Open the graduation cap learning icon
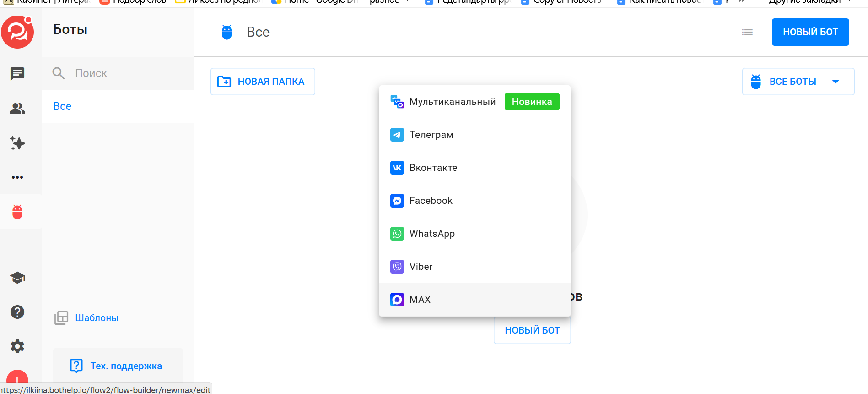 pos(17,278)
